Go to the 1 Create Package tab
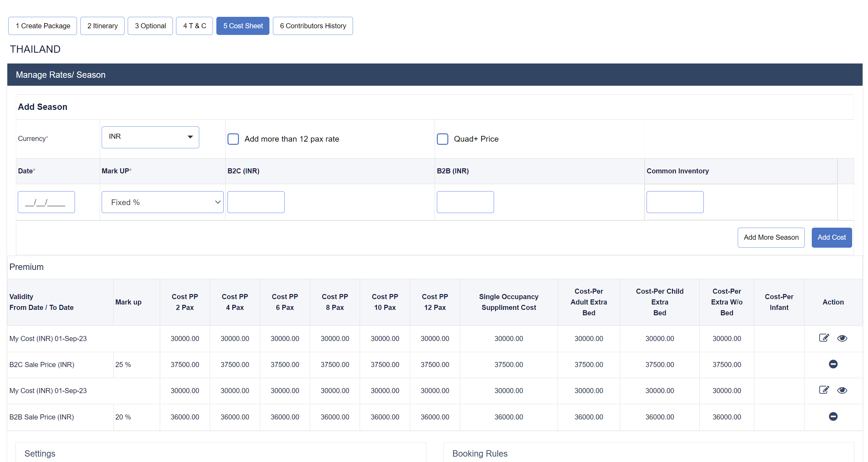Viewport: 868px width, 462px height. click(43, 26)
